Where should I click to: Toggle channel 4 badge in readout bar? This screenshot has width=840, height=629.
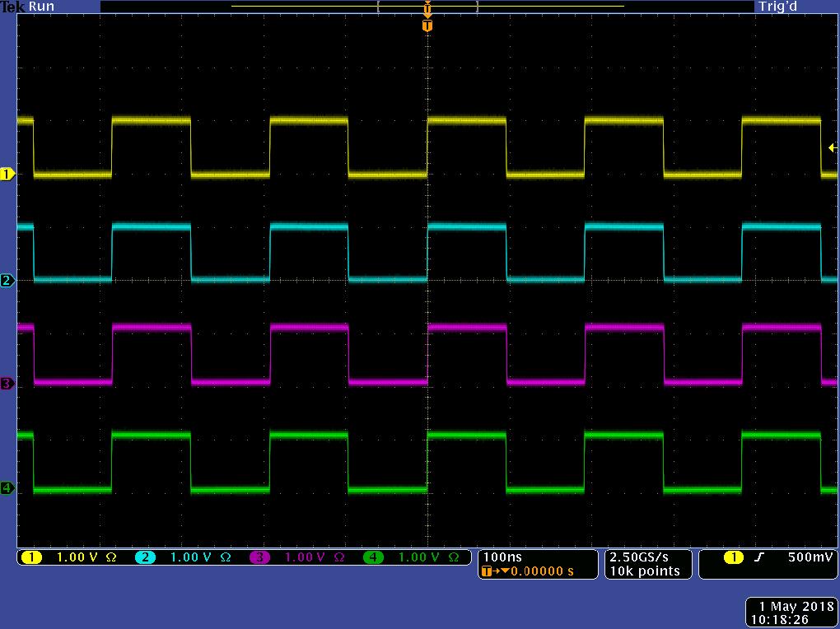coord(373,557)
